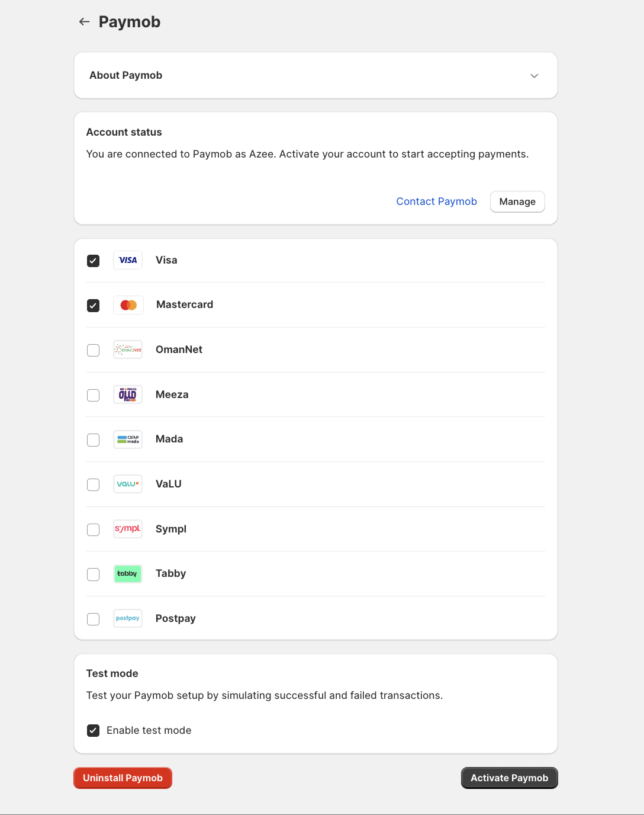Screen dimensions: 644x815
Task: Click the Enable test mode label
Action: (149, 730)
